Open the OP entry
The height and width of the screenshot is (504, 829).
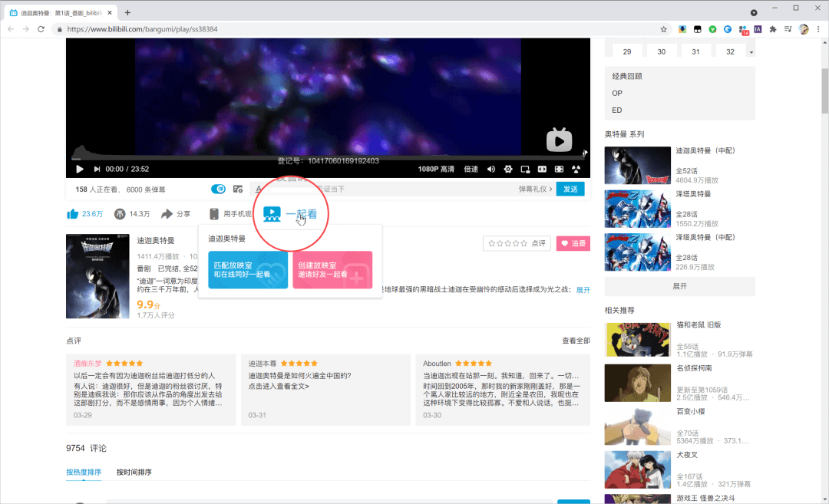coord(617,93)
